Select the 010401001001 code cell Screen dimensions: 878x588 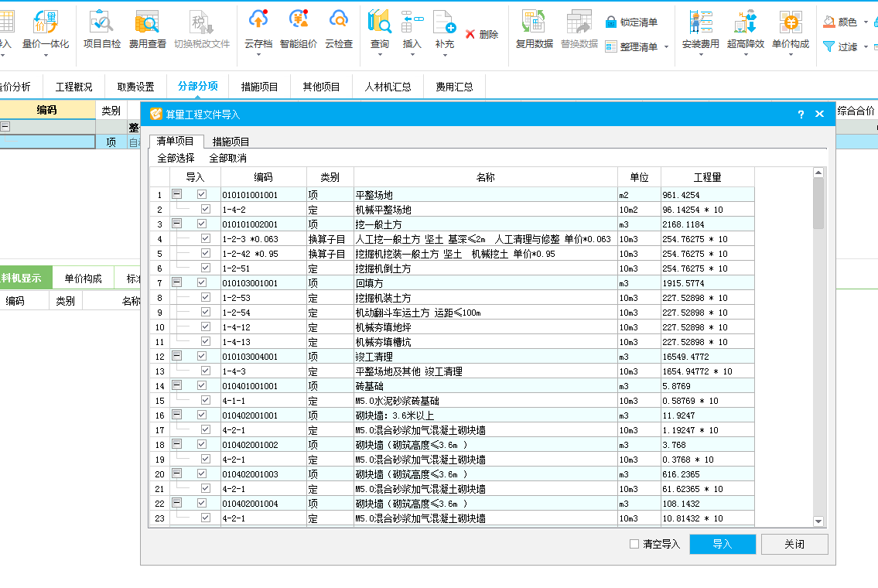(264, 386)
